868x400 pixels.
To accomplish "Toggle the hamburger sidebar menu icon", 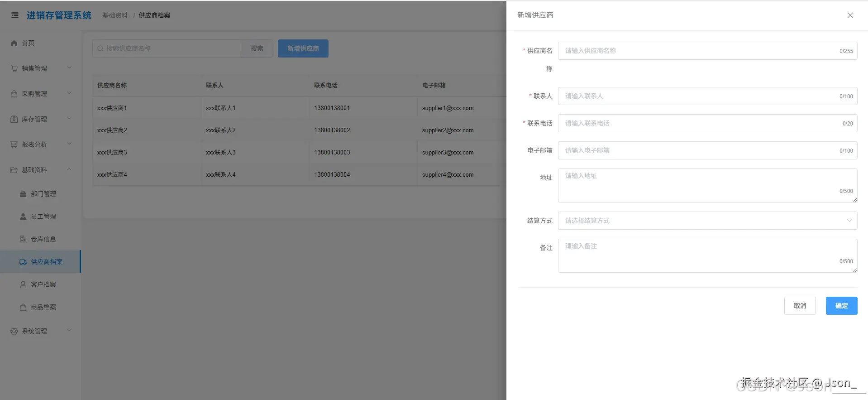I will tap(15, 15).
